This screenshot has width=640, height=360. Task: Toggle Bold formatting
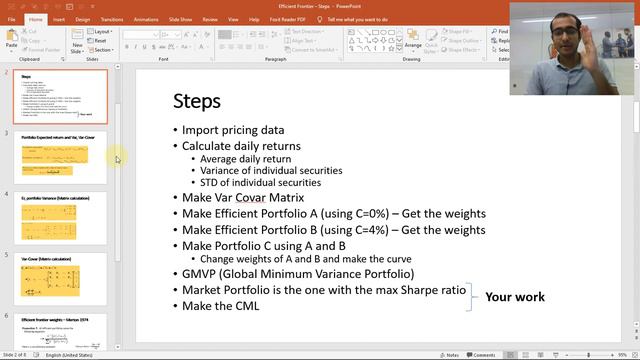(127, 47)
